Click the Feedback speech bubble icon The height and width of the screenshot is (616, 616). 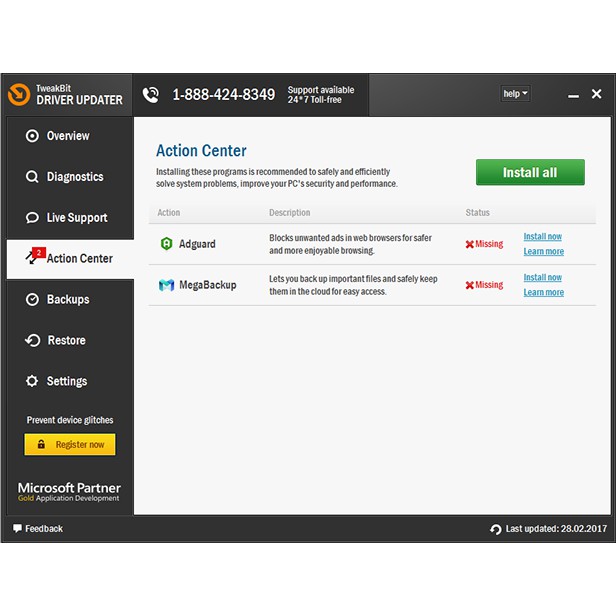pyautogui.click(x=17, y=528)
